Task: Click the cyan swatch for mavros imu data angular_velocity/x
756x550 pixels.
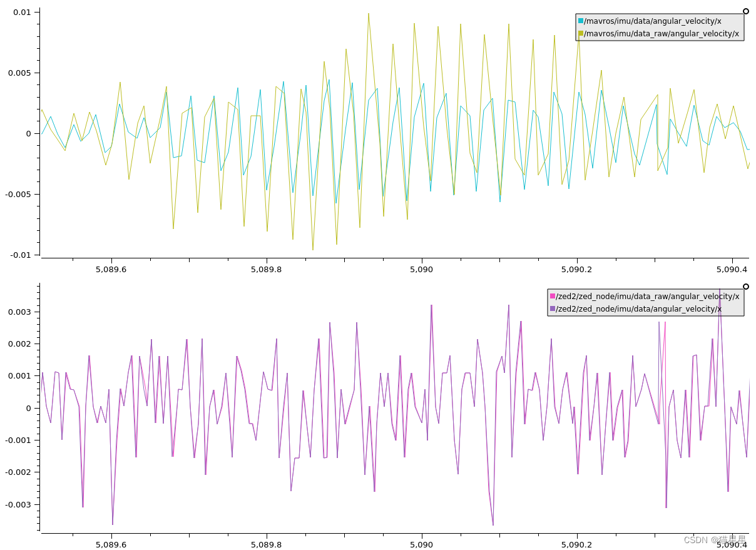Action: coord(581,21)
